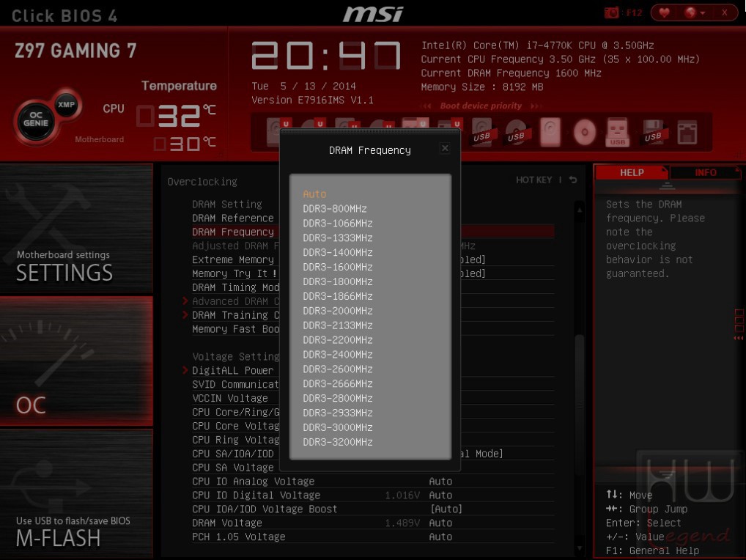
Task: Click Auto value of PCH 1.05 Voltage
Action: (x=440, y=537)
